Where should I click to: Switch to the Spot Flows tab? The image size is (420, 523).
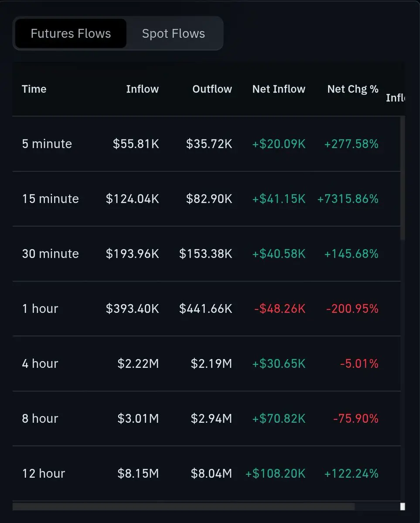pyautogui.click(x=174, y=34)
